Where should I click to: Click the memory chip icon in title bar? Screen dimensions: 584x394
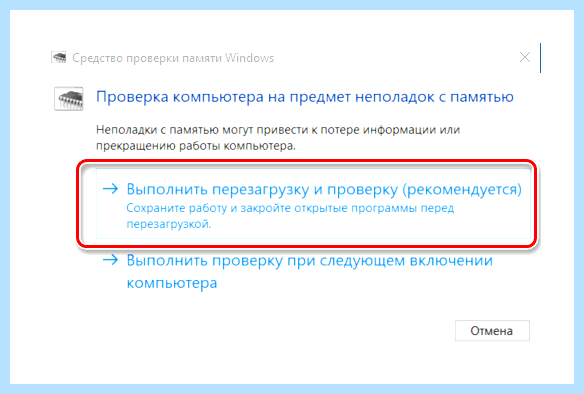coord(58,57)
